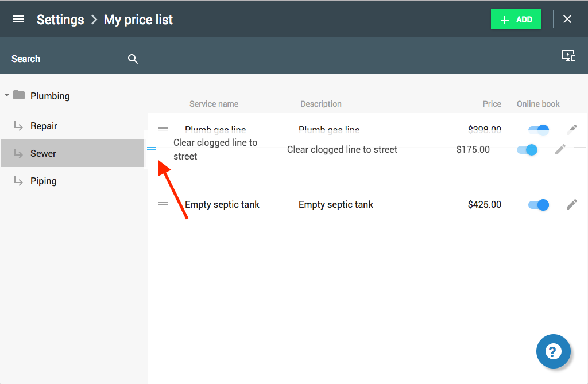Viewport: 588px width, 384px height.
Task: Click the search magnifier icon
Action: click(133, 59)
